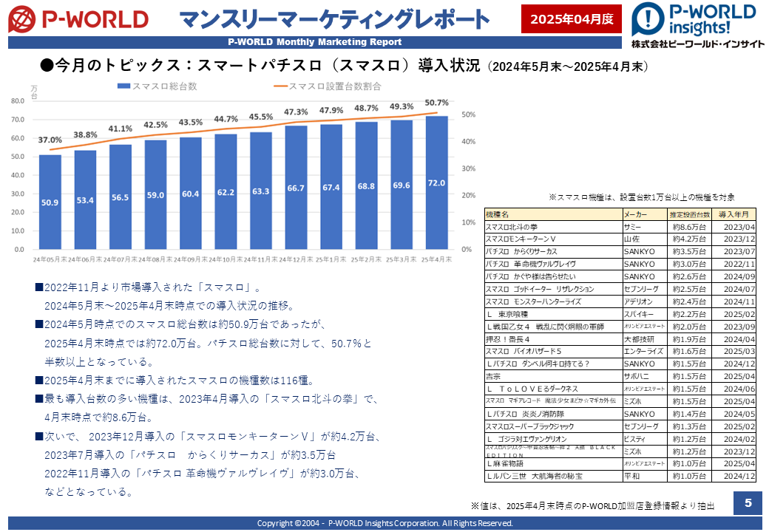The image size is (769, 532).
Task: Click the 大都技研 maker cell
Action: click(645, 339)
